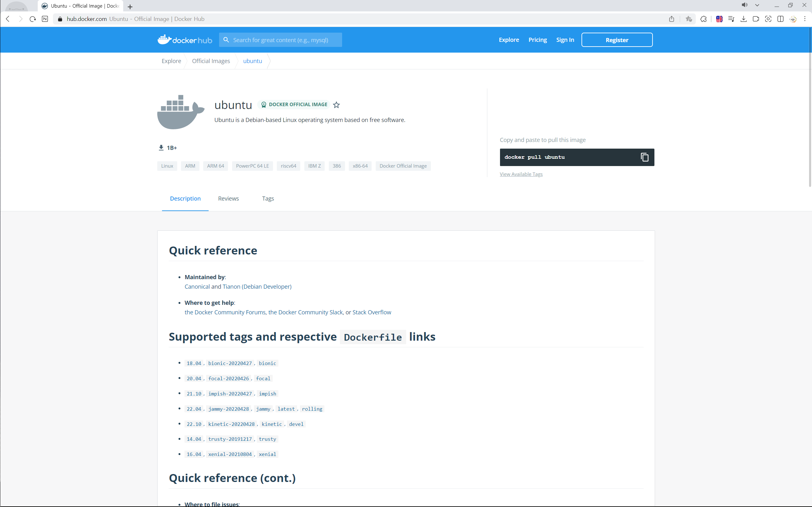Mute the tab audio speaker icon

(x=744, y=5)
